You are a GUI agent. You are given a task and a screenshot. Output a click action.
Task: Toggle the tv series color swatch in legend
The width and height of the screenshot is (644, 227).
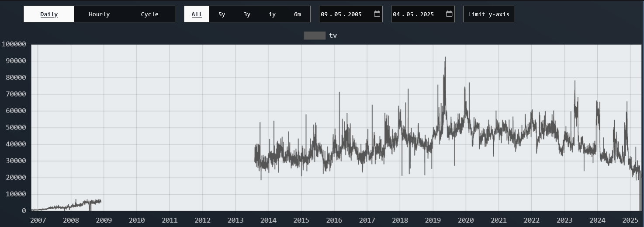tap(315, 35)
